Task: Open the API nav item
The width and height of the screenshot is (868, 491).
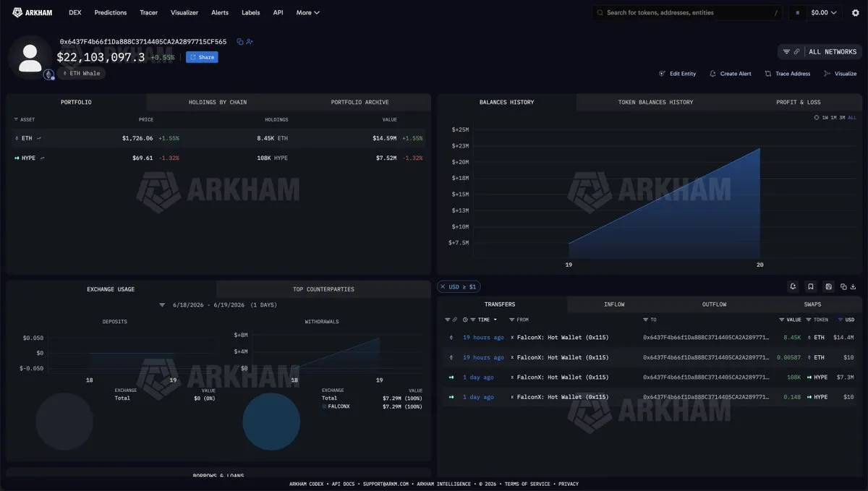Action: coord(278,12)
